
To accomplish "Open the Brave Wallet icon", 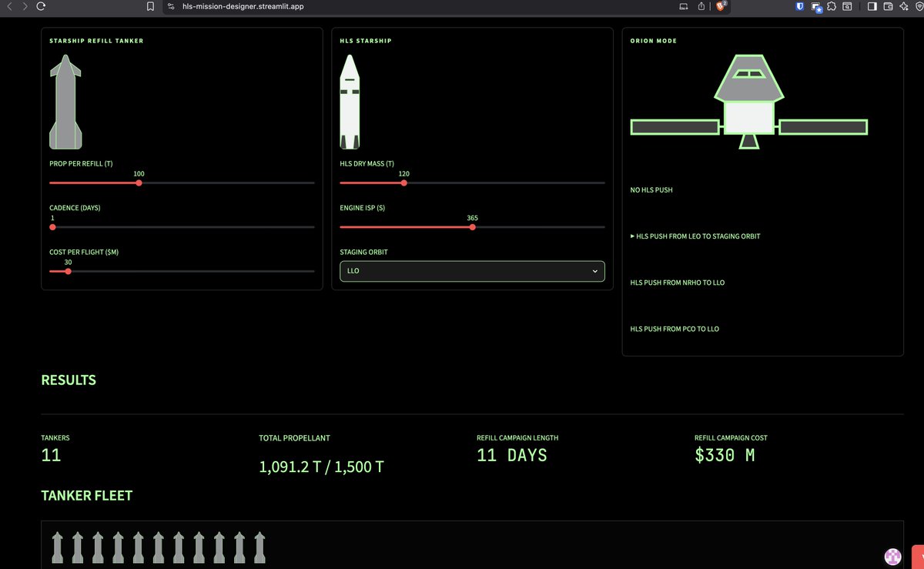I will 888,6.
